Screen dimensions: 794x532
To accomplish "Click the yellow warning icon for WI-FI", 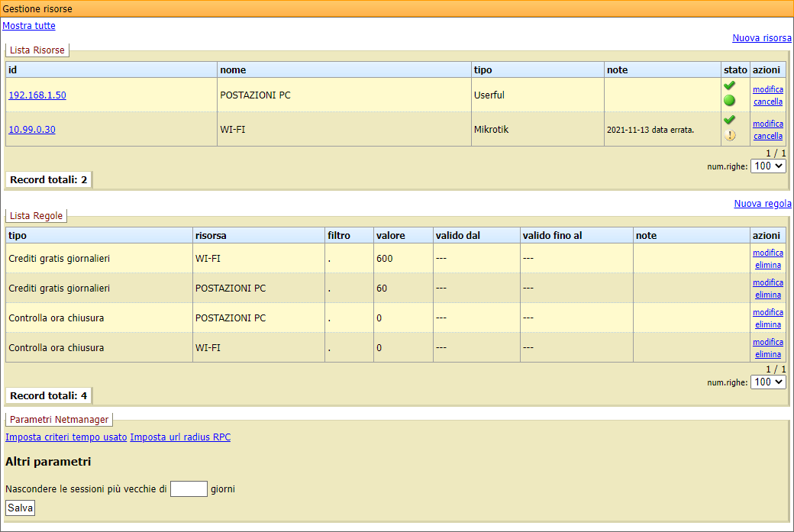I will [729, 135].
